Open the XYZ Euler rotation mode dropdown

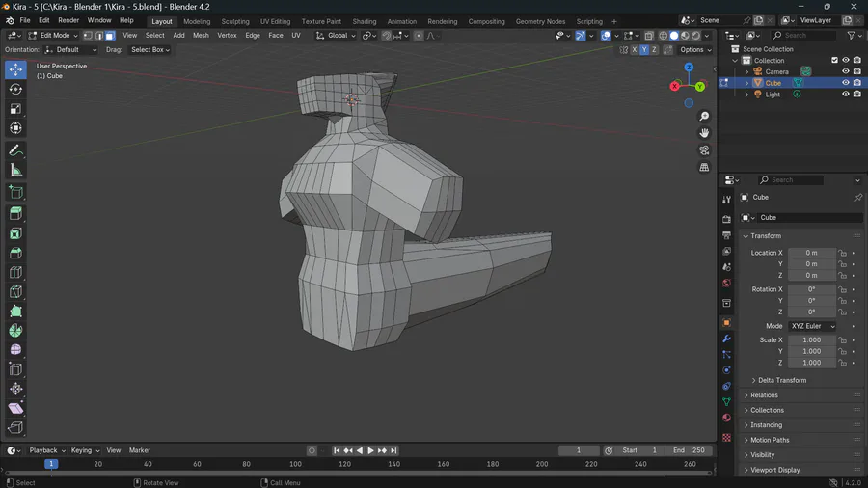pyautogui.click(x=812, y=326)
